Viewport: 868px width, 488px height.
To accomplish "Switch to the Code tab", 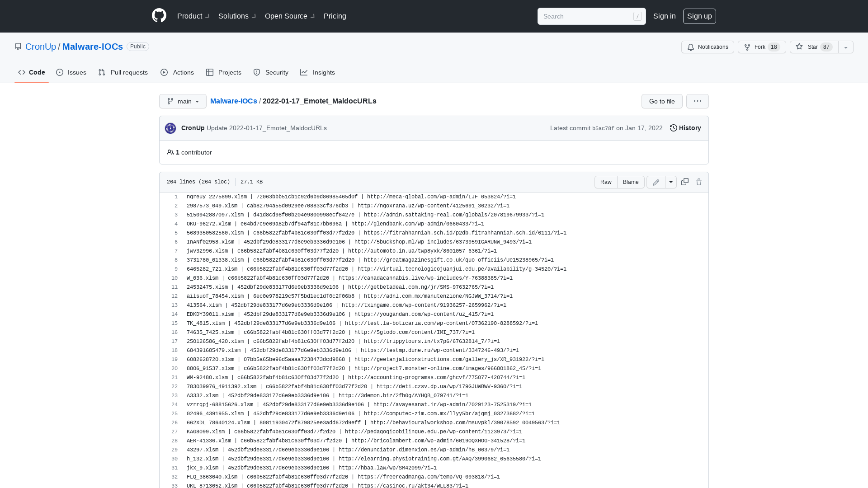I will 32,72.
